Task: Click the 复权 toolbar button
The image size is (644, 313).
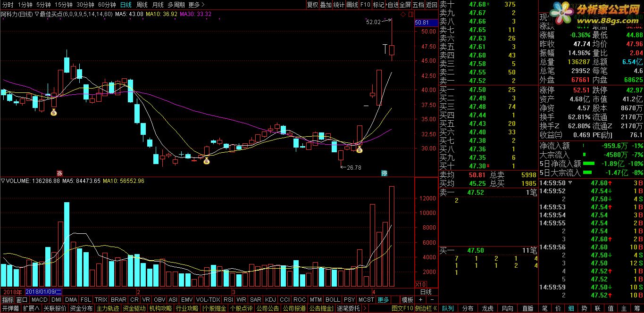Action: (312, 5)
